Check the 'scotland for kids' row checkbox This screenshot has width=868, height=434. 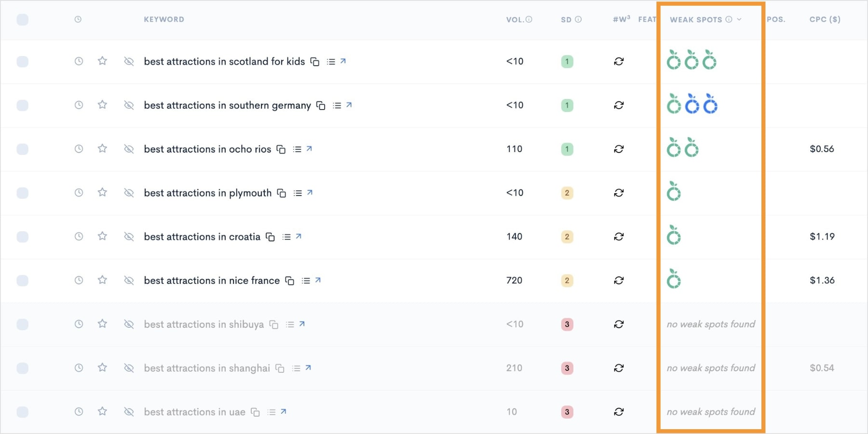tap(22, 61)
